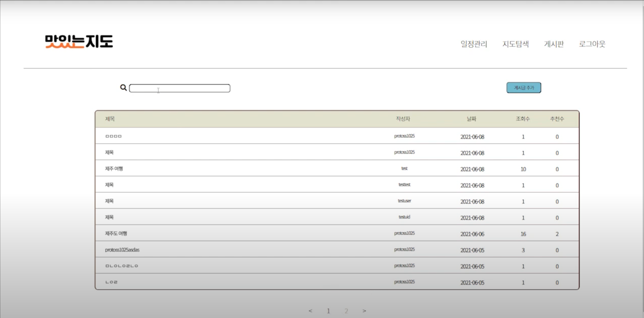The width and height of the screenshot is (644, 318).
Task: Click author protoss1025 in ㅁㅁㅁㅁ row
Action: [x=404, y=136]
